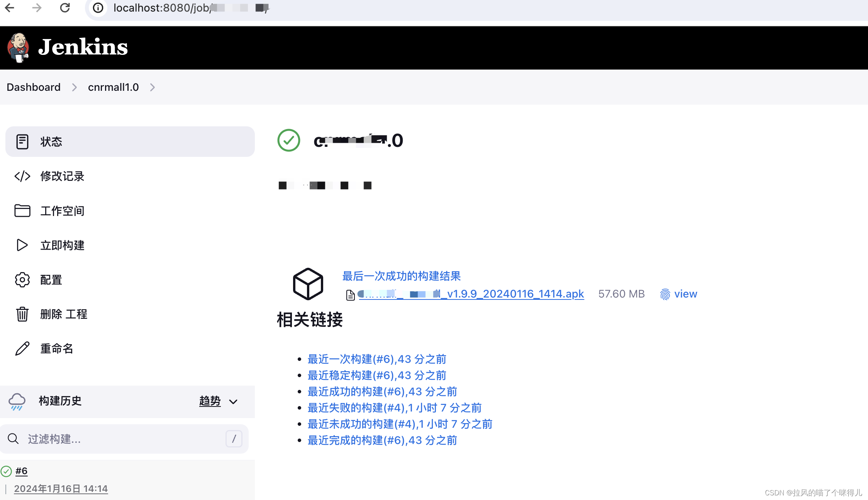This screenshot has height=500, width=868.
Task: Click the 重命名 pencil icon
Action: pyautogui.click(x=22, y=349)
